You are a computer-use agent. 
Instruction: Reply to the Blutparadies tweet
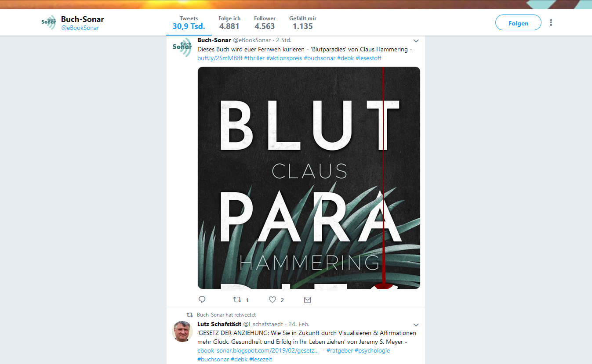coord(202,299)
